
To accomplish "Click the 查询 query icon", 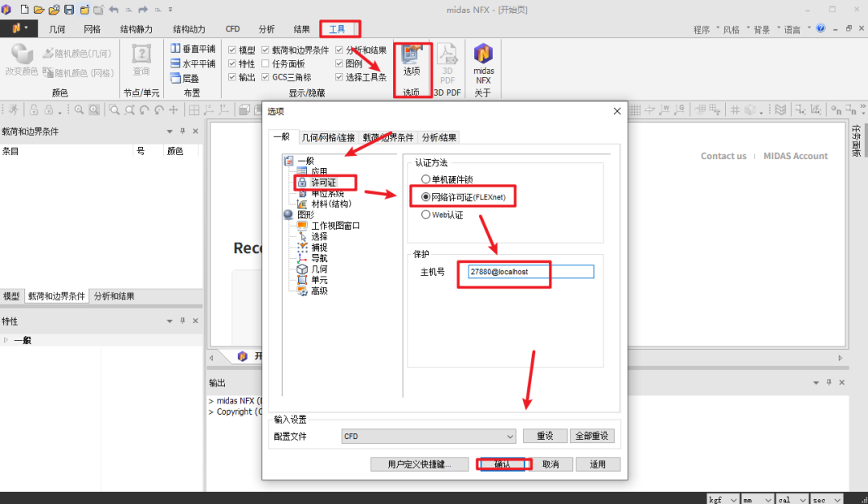I will click(141, 59).
